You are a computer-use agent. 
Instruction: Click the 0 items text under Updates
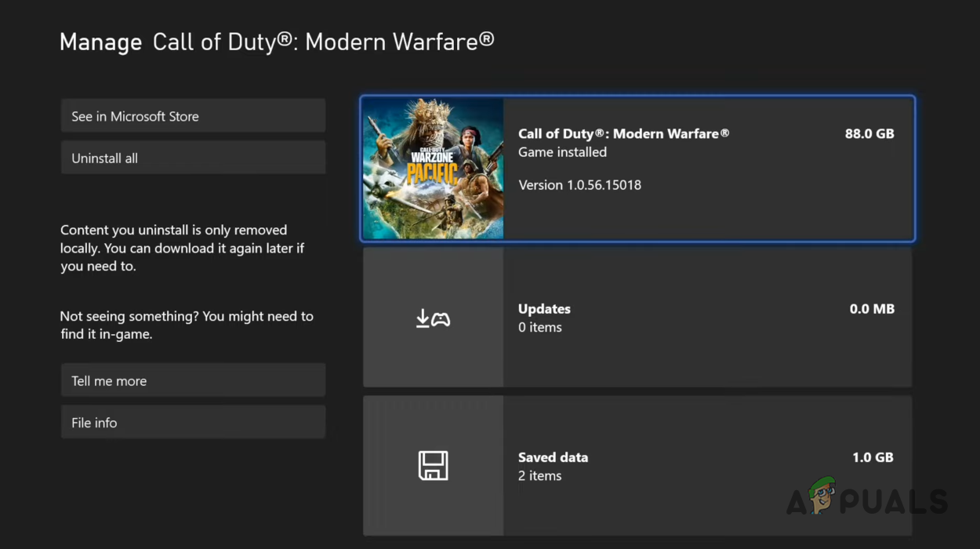coord(539,328)
